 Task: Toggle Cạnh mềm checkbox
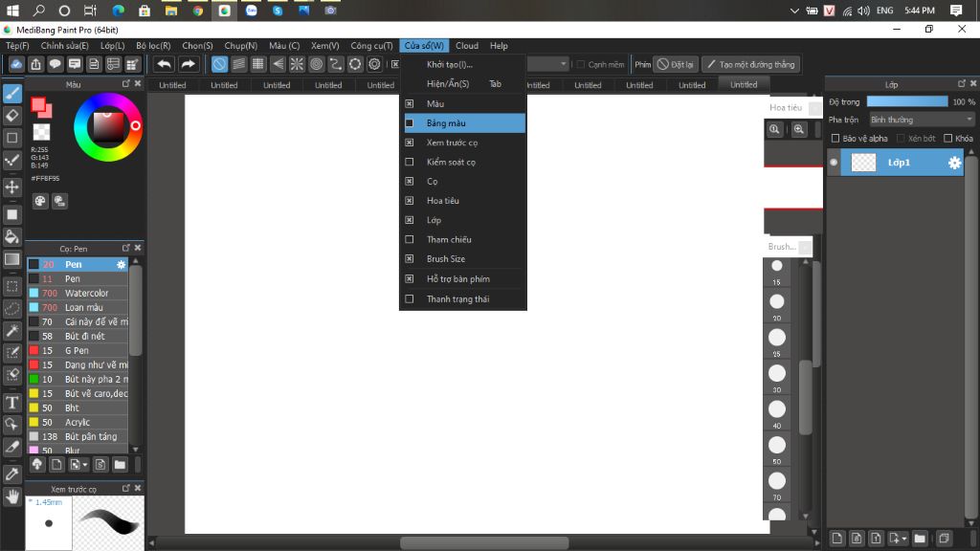tap(581, 64)
